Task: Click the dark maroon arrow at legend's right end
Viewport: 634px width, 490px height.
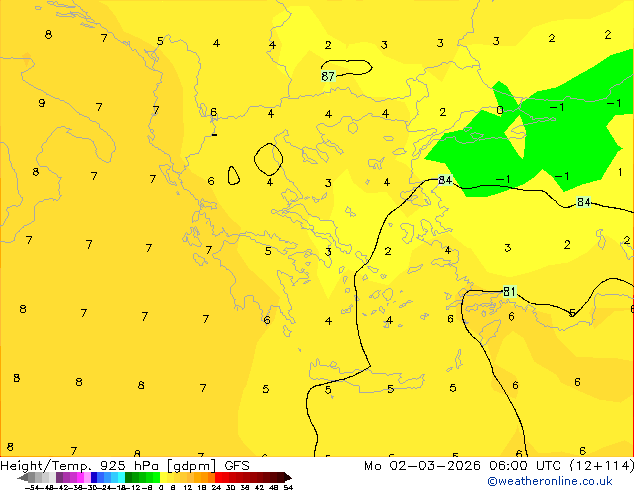Action: point(288,477)
